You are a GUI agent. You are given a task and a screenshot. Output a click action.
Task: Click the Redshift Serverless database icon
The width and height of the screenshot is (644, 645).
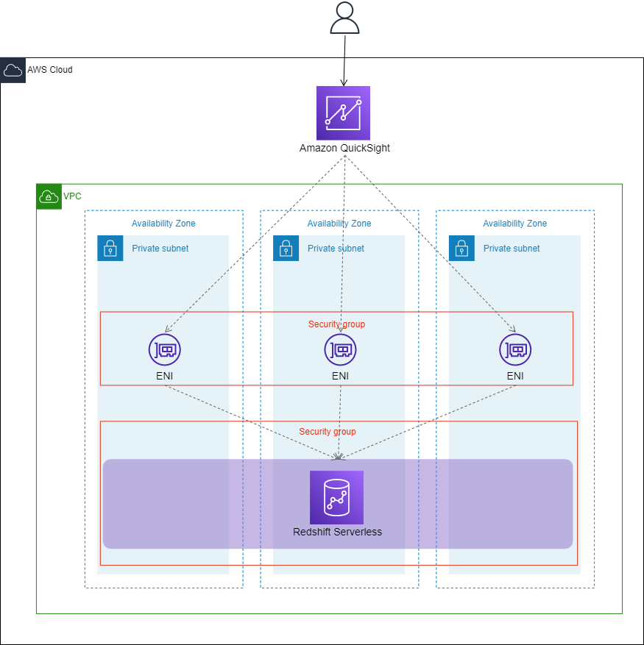[339, 497]
